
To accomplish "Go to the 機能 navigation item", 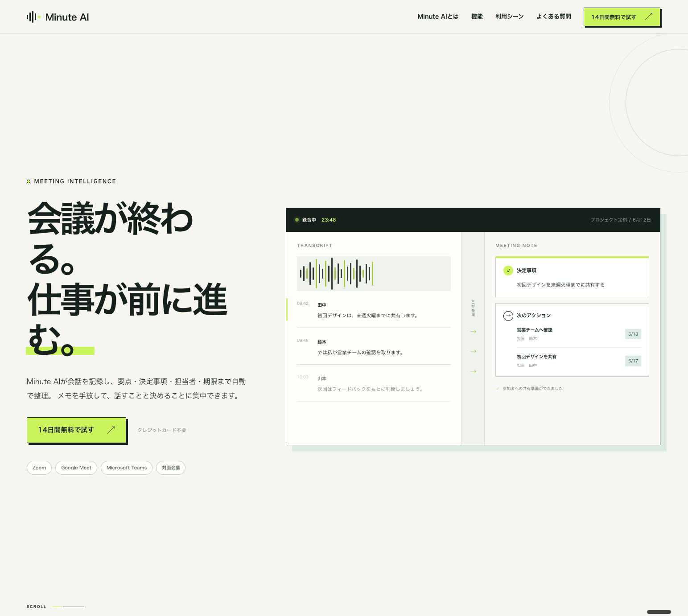I will click(x=477, y=16).
